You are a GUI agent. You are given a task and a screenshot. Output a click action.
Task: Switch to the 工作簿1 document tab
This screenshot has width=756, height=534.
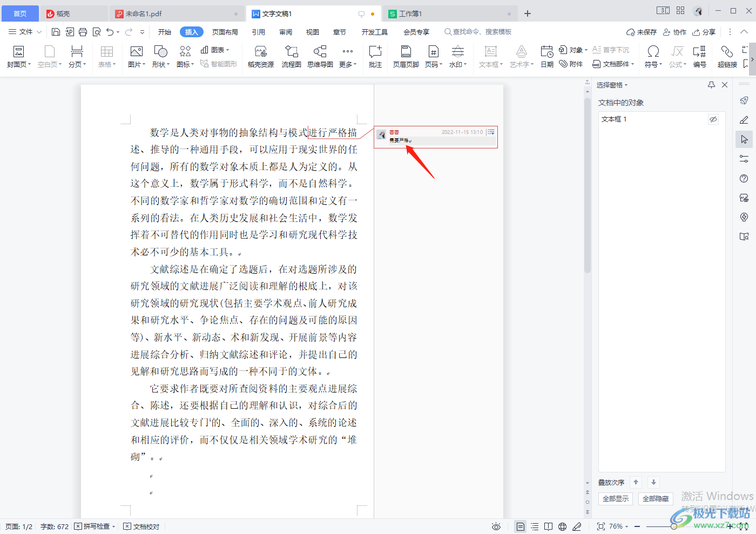(x=449, y=13)
